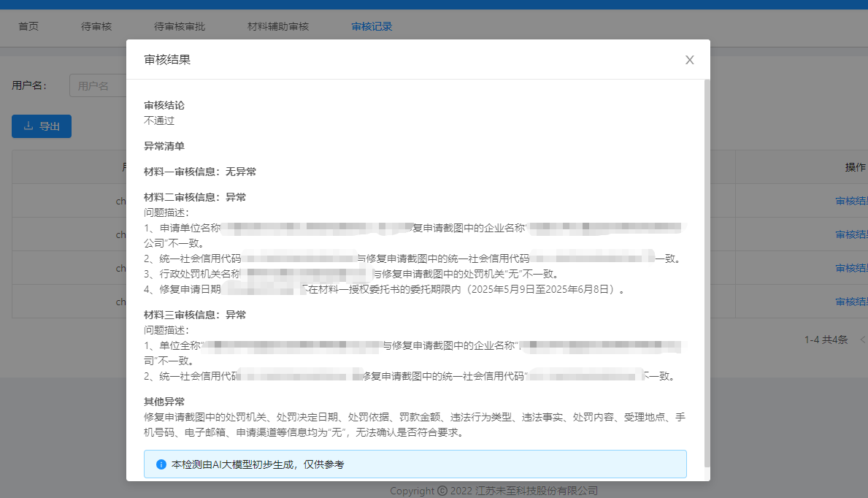Click the download icon on 导出 button
Viewport: 868px width, 498px height.
click(x=29, y=126)
